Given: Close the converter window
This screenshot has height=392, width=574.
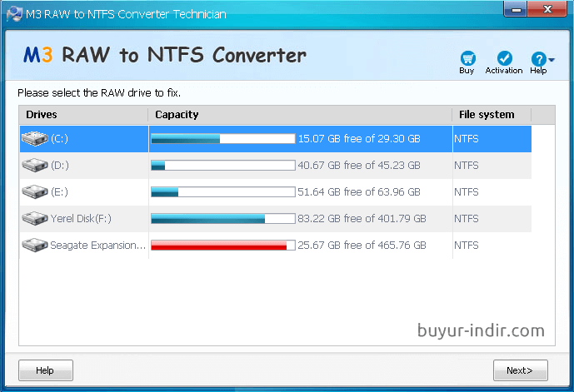Looking at the screenshot, I should coord(547,9).
